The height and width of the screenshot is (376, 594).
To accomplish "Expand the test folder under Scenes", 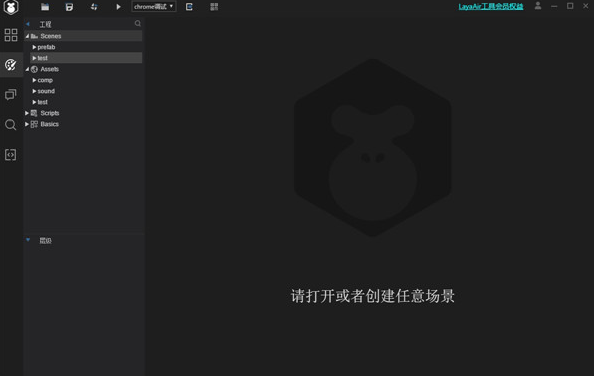I will coord(34,58).
